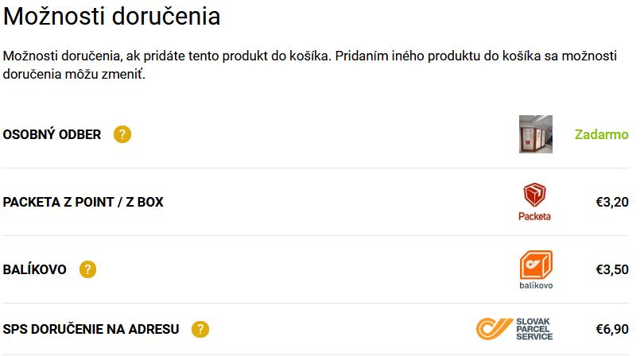Select Packeta Z Point / Z Box option

[83, 202]
